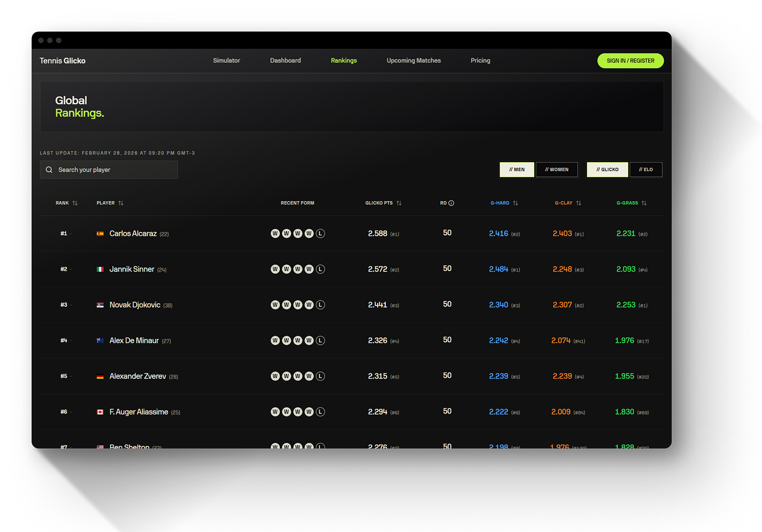Click Jannik Sinner's Italy flag icon
Viewport: 762px width, 532px height.
point(100,269)
